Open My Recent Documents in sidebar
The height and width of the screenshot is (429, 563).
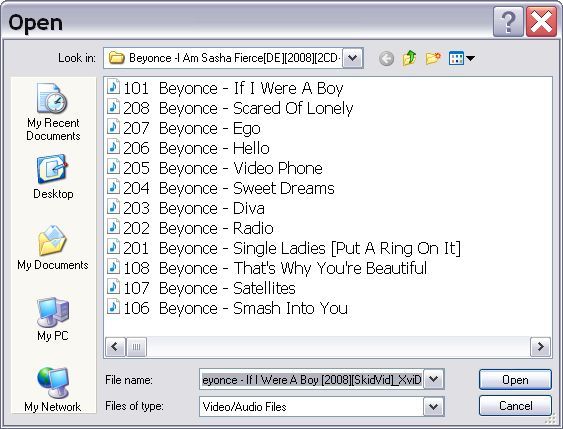click(x=53, y=112)
